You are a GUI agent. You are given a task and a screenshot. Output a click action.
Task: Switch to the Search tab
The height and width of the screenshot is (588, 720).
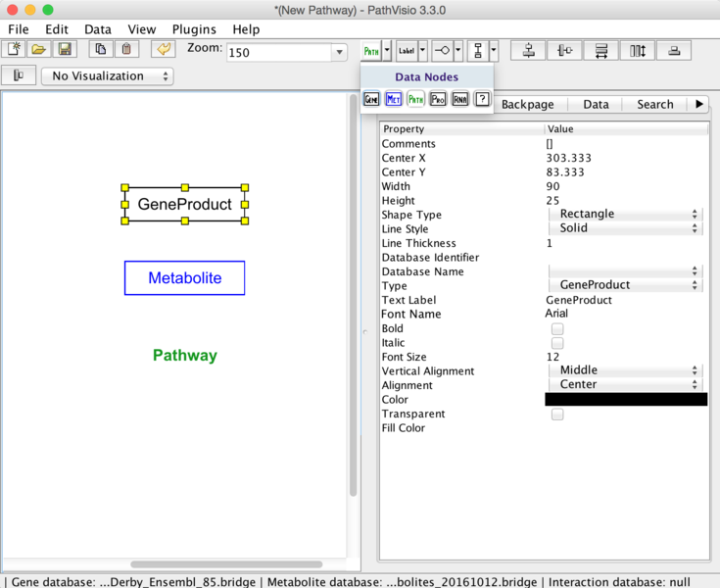coord(654,104)
